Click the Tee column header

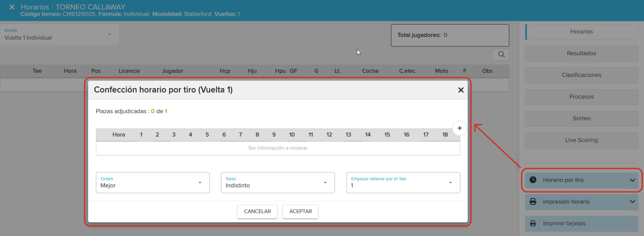[x=37, y=71]
